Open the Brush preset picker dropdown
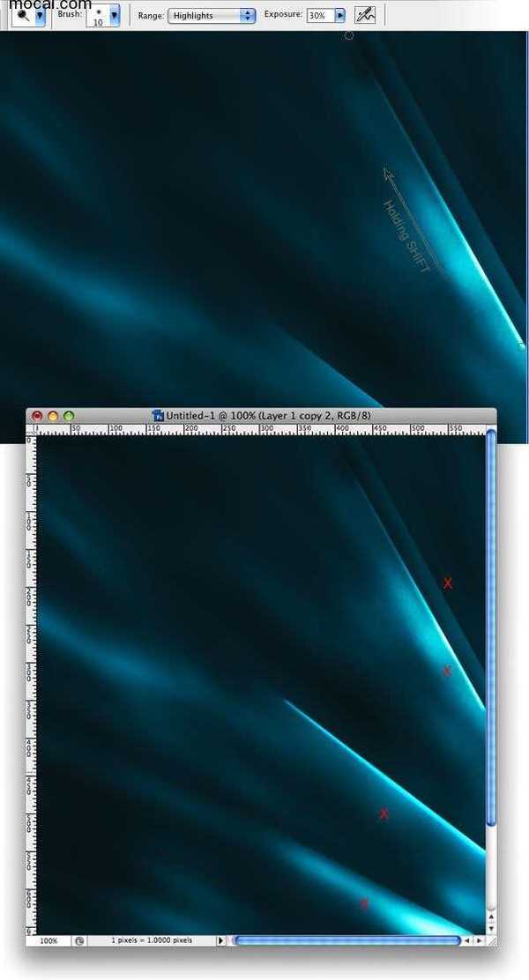Screen dimensions: 529x980 114,16
